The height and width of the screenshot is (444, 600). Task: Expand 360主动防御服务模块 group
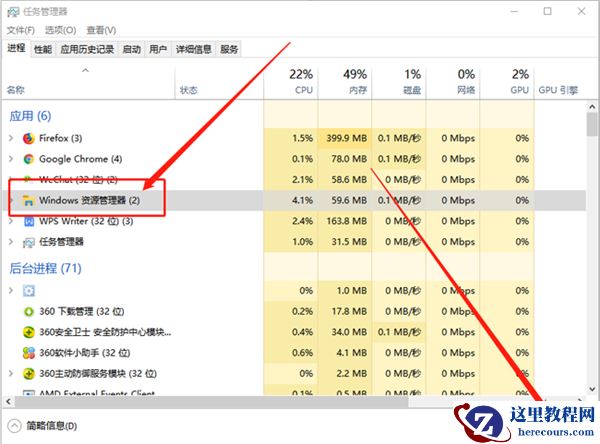click(x=11, y=374)
